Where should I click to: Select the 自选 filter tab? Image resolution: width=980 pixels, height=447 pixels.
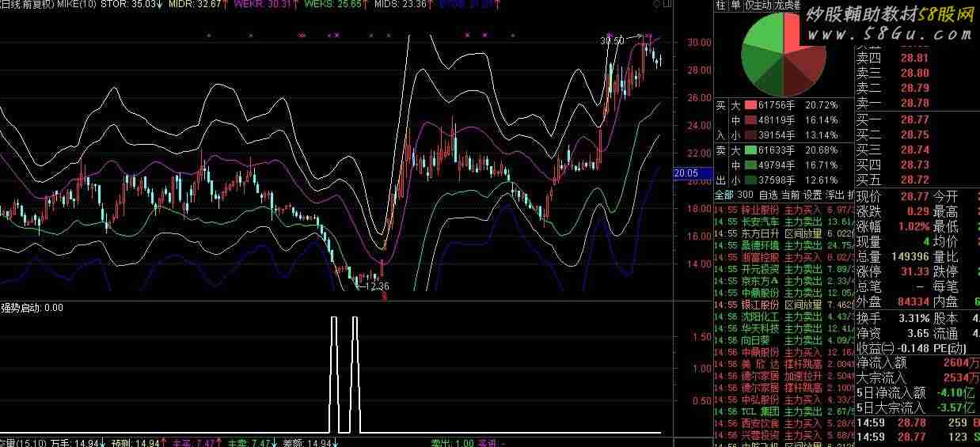[x=768, y=195]
